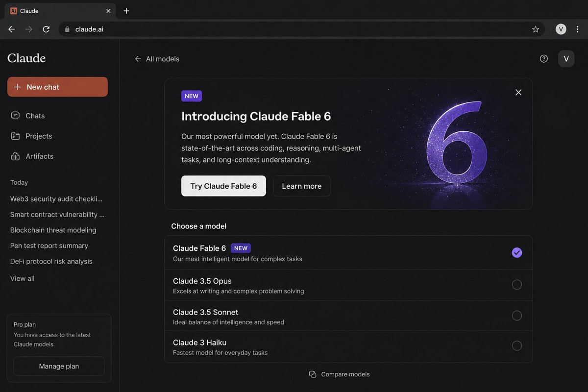Click the Compare models icon

313,374
